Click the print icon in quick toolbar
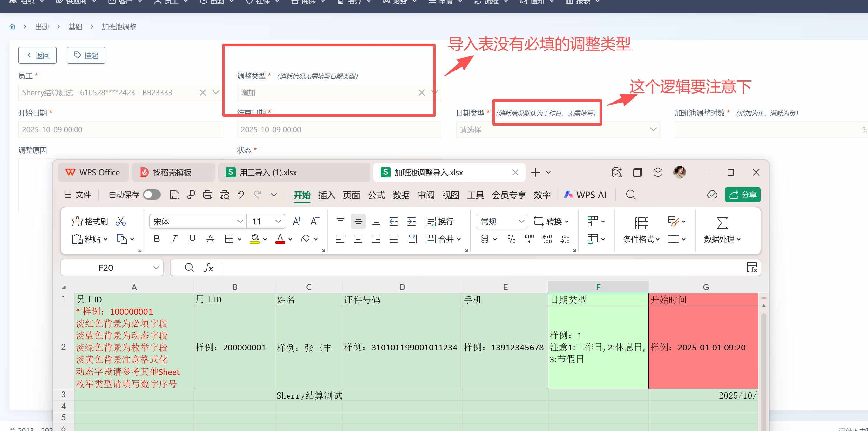The width and height of the screenshot is (868, 431). (x=207, y=195)
